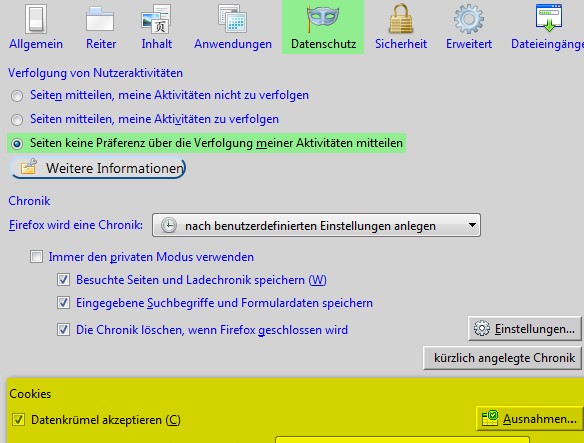This screenshot has height=443, width=584.
Task: Open the Allgemein settings icon
Action: (x=36, y=19)
